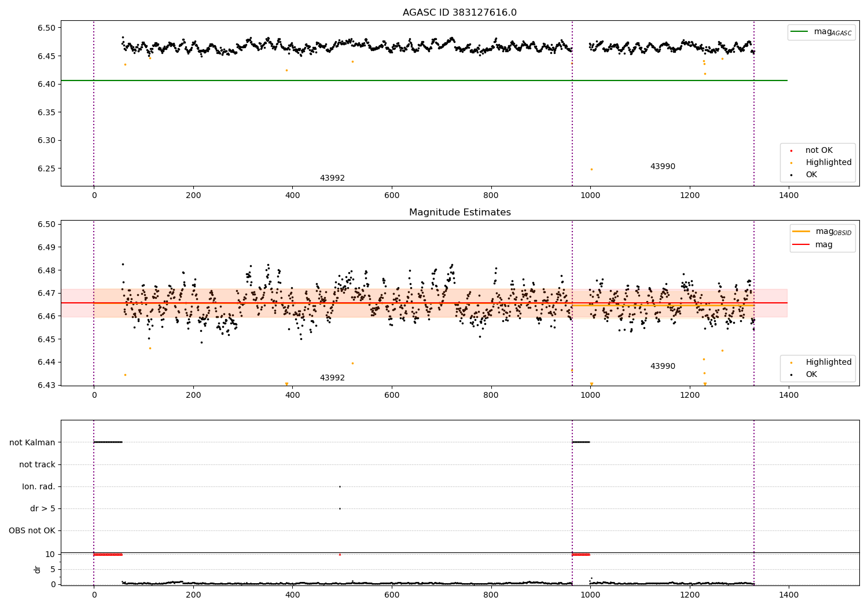
Task: Click the 'AGASC ID 383127616.0' plot title
Action: tap(459, 13)
